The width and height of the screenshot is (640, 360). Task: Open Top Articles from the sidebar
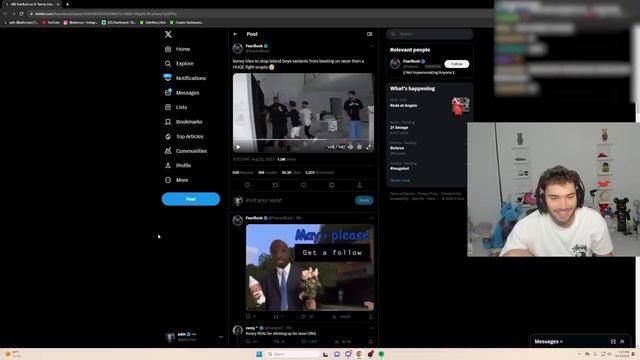[184, 136]
